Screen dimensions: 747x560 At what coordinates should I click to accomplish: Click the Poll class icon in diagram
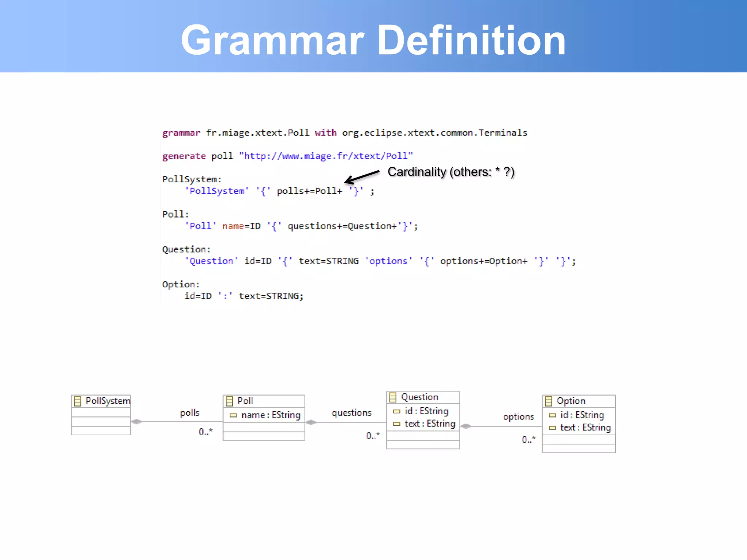(x=229, y=401)
